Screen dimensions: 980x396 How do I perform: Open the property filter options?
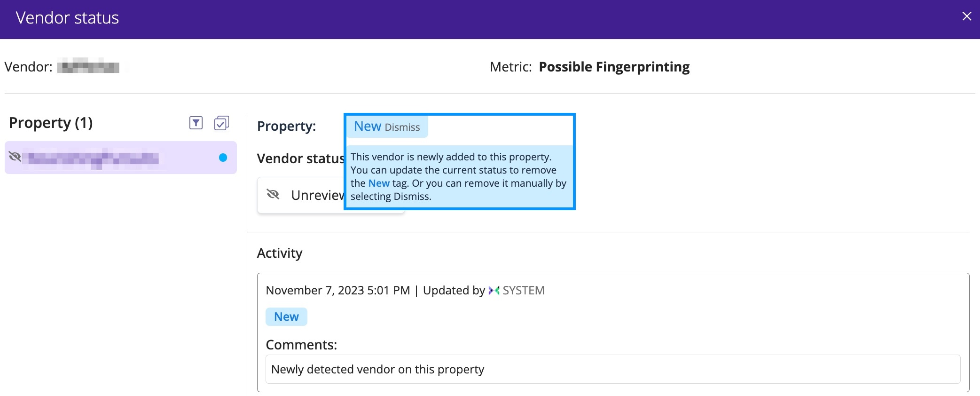(196, 123)
